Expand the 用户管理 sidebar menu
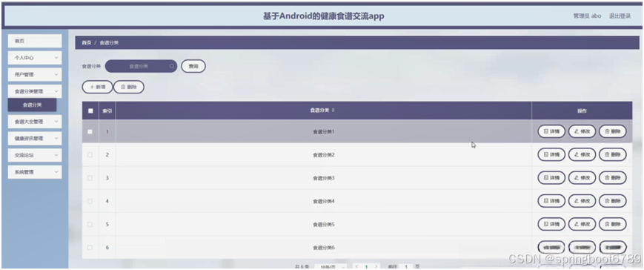Viewport: 644px width, 270px height. click(35, 75)
